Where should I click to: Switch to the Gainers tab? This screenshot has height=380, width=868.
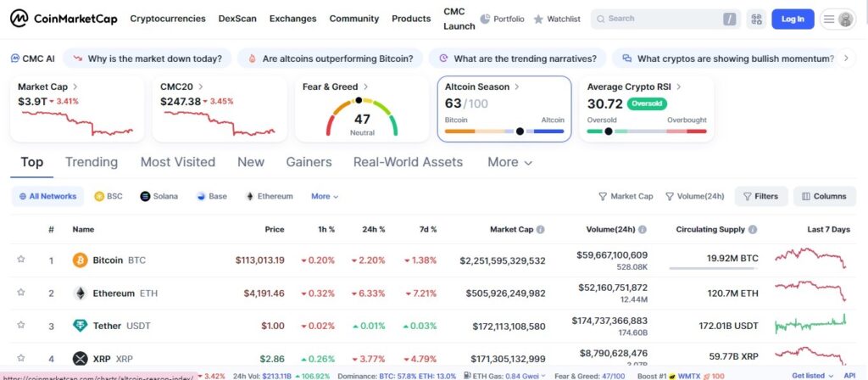(x=309, y=162)
